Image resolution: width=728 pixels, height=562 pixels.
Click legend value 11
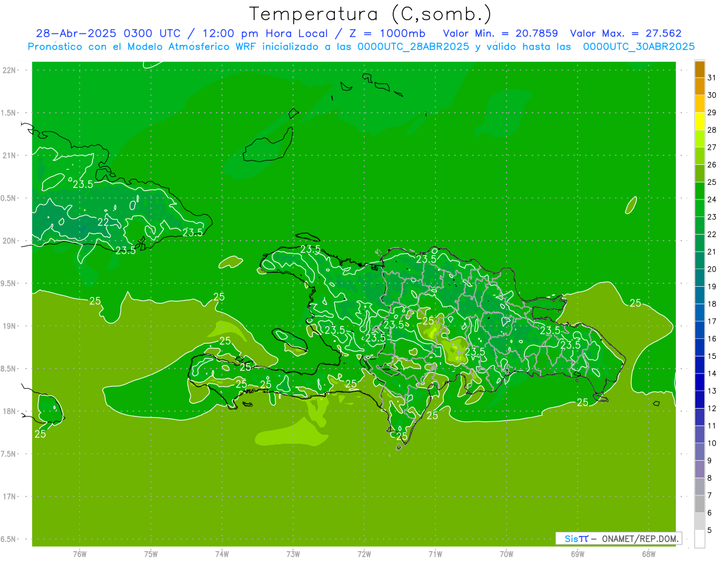pos(712,426)
